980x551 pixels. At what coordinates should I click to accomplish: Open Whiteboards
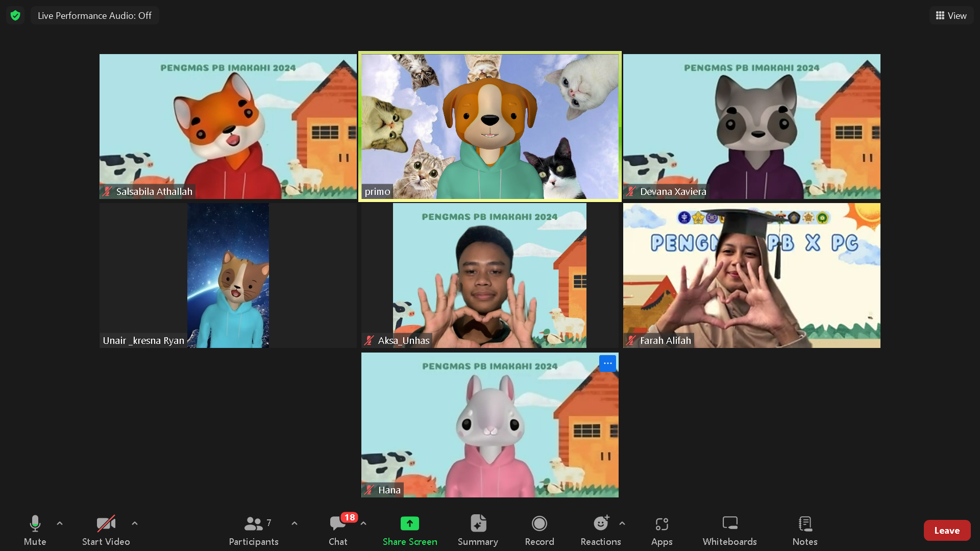pos(729,530)
